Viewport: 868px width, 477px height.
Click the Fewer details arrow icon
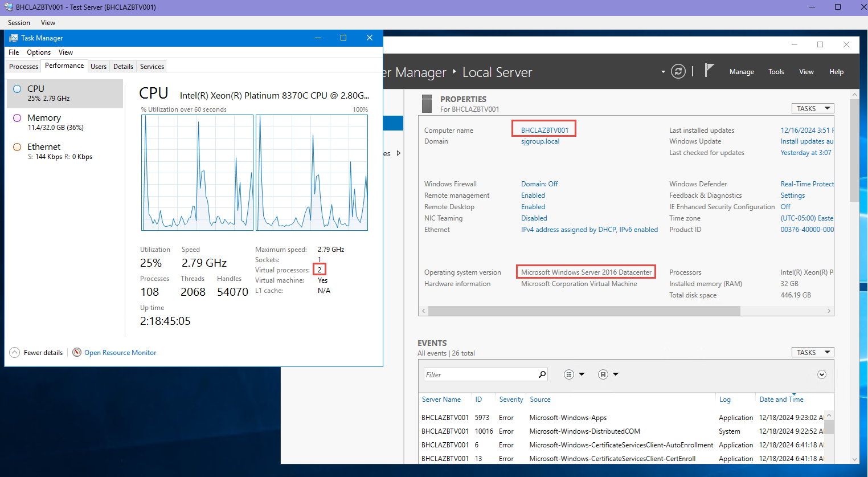pyautogui.click(x=15, y=353)
